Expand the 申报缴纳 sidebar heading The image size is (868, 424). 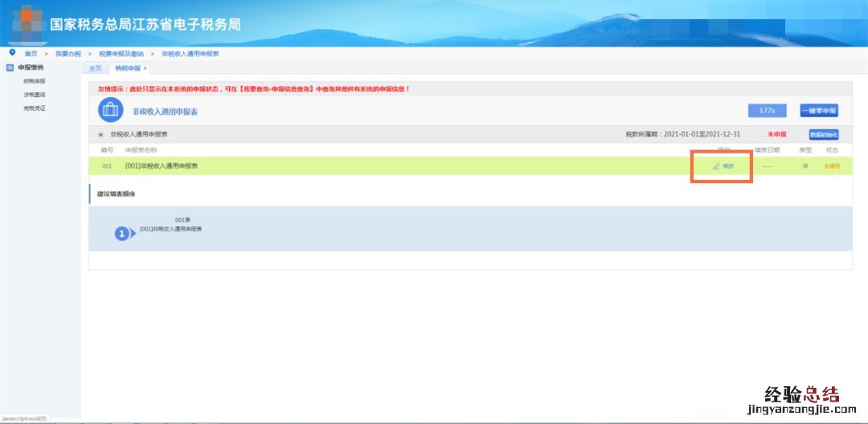point(31,67)
